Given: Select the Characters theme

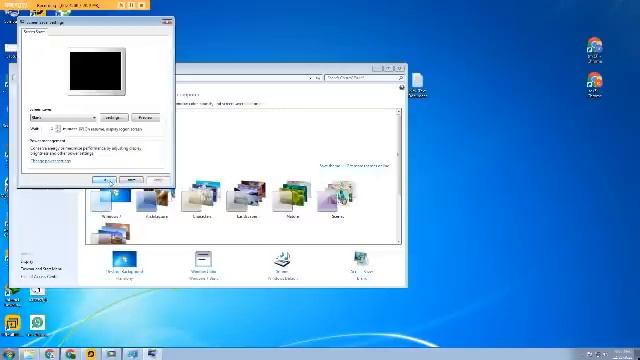Looking at the screenshot, I should 202,200.
